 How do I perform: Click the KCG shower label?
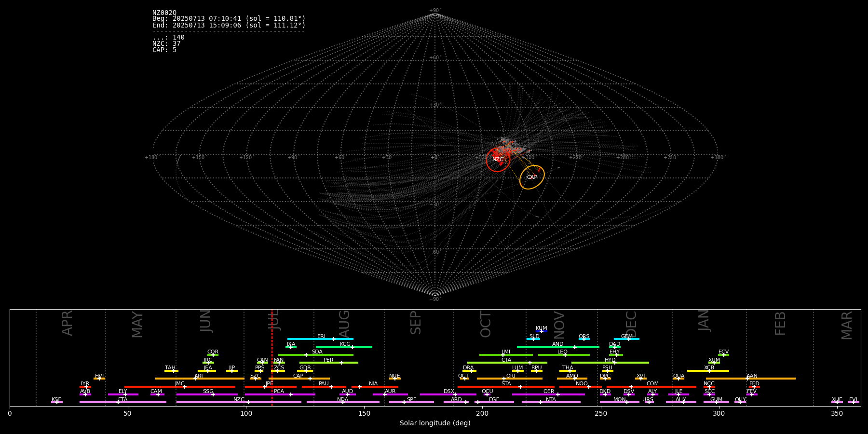coord(345,344)
